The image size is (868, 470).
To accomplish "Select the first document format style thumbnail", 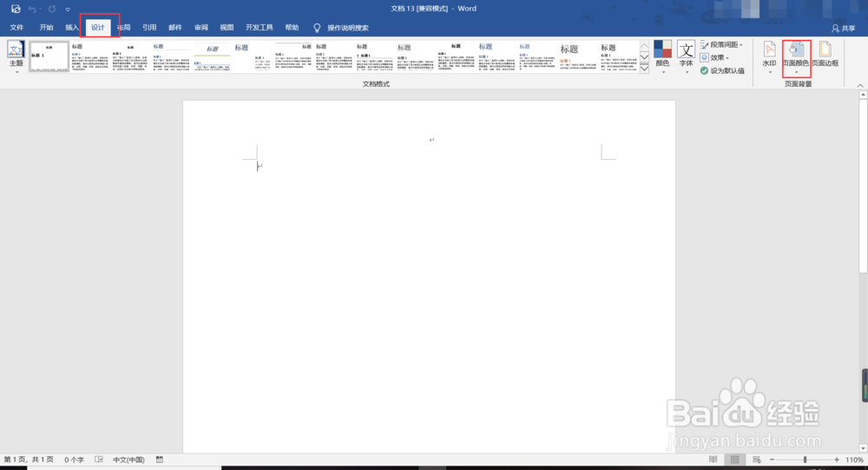I will point(49,56).
